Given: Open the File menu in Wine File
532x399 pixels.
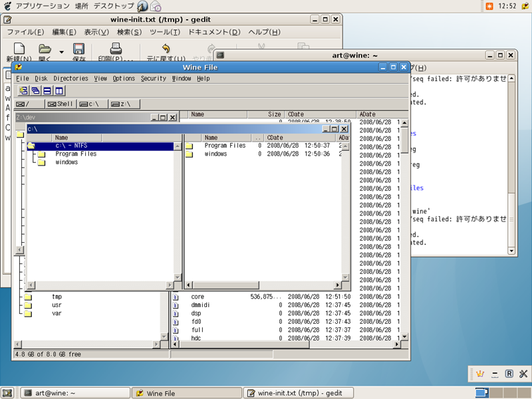Looking at the screenshot, I should click(x=23, y=78).
